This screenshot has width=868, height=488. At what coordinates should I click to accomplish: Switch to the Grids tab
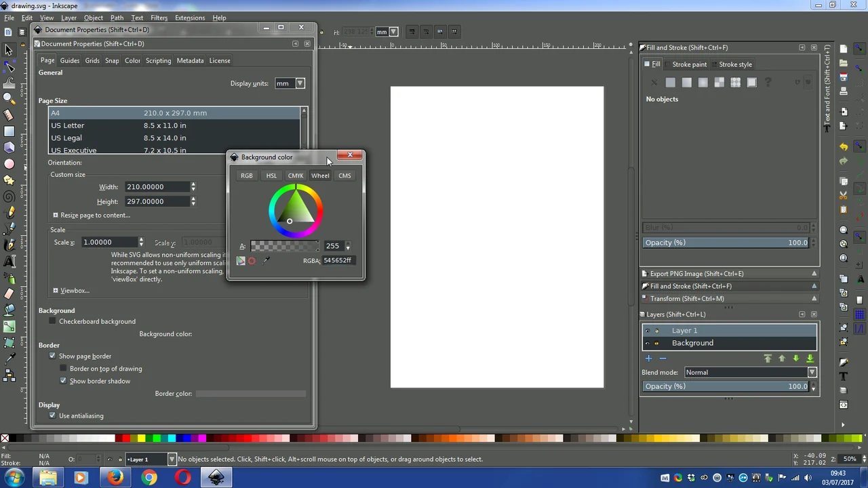pyautogui.click(x=92, y=60)
